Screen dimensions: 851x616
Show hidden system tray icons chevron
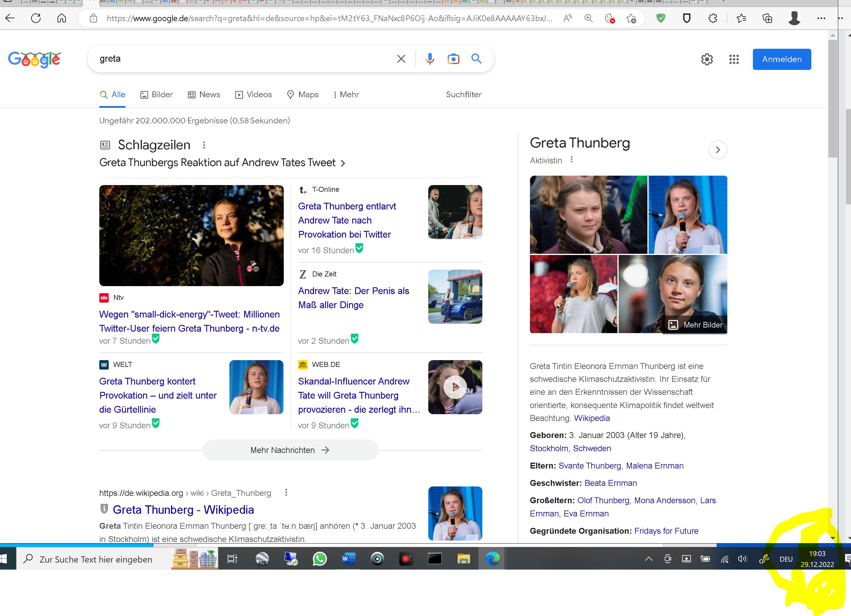coord(648,559)
